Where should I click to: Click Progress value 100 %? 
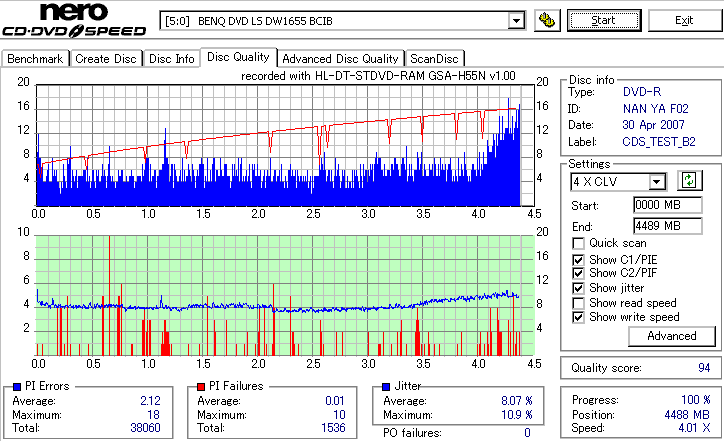pos(696,400)
